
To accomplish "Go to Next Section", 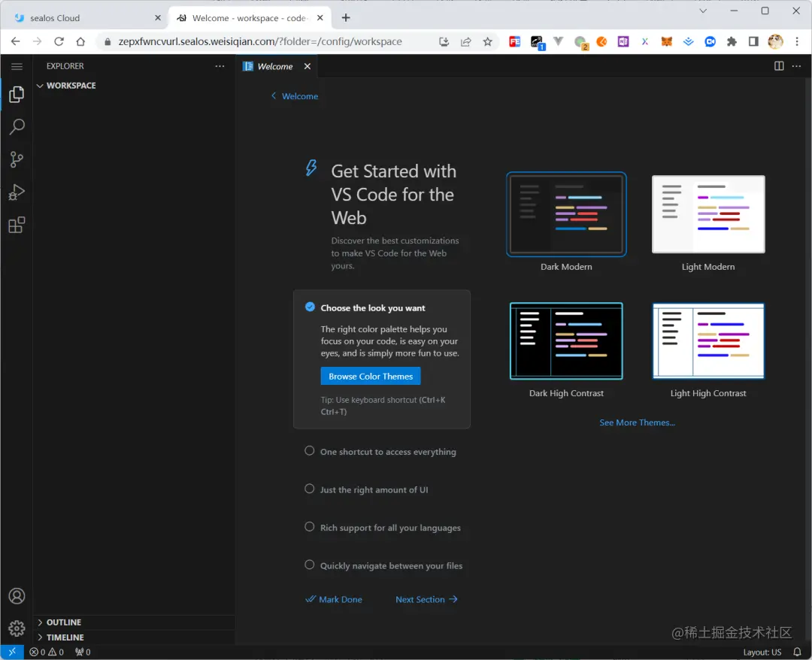I will click(427, 599).
